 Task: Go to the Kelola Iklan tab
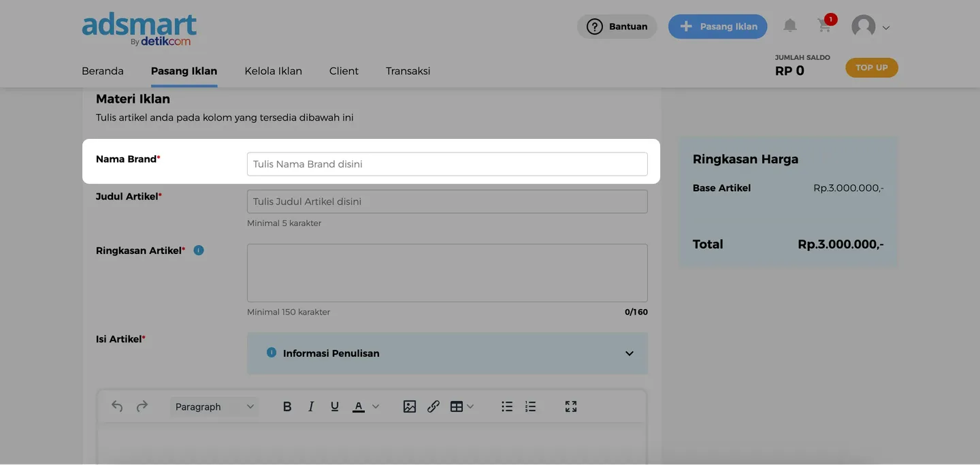[x=273, y=71]
